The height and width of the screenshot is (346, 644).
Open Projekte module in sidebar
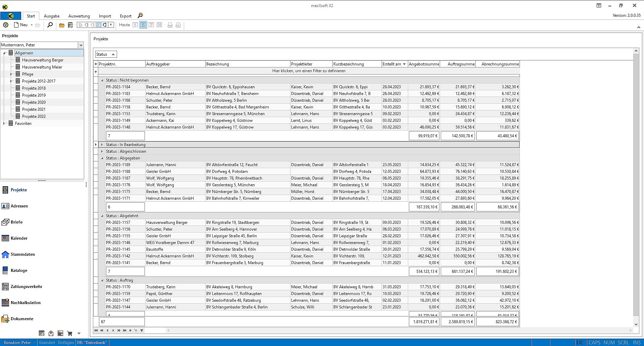(15, 190)
